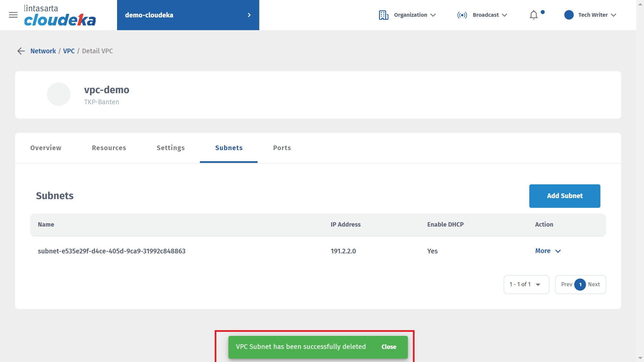Click the Organization building icon
644x362 pixels.
point(383,15)
